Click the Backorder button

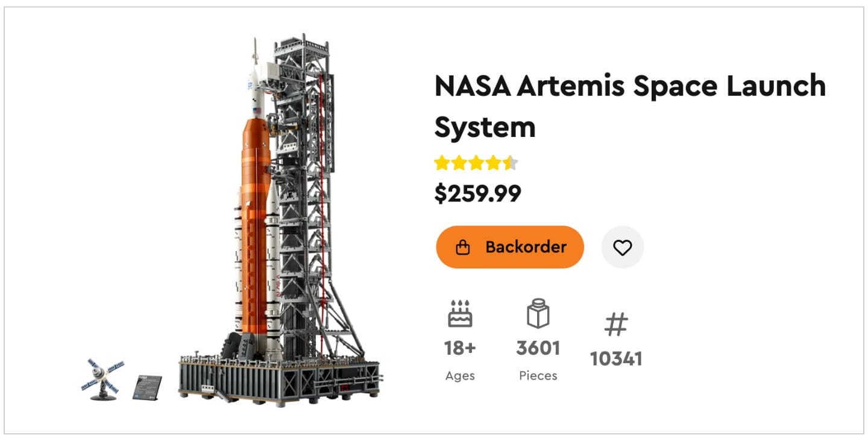509,247
